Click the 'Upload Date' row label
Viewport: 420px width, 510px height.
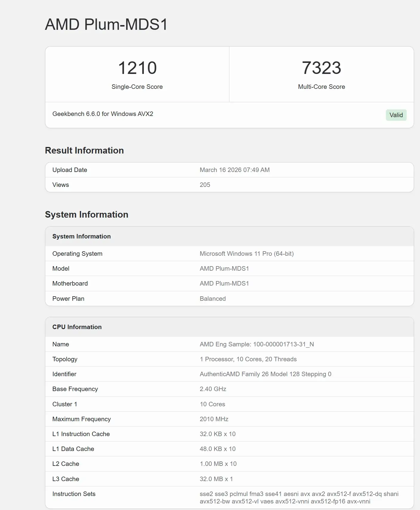pos(70,170)
